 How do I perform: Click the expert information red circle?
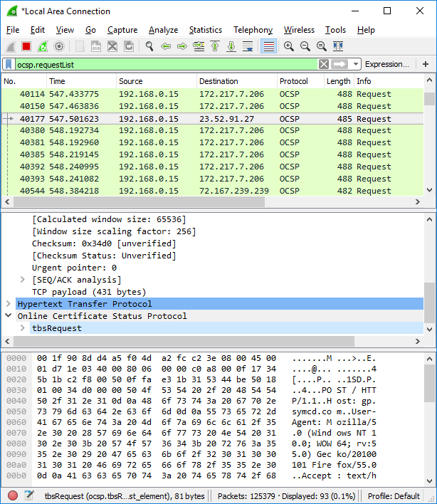point(13,495)
